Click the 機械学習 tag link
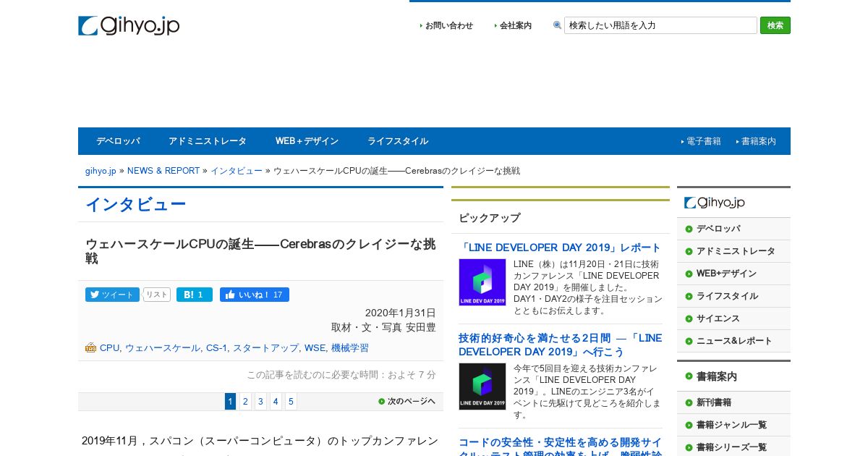Viewport: 868px width, 456px height. coord(350,347)
